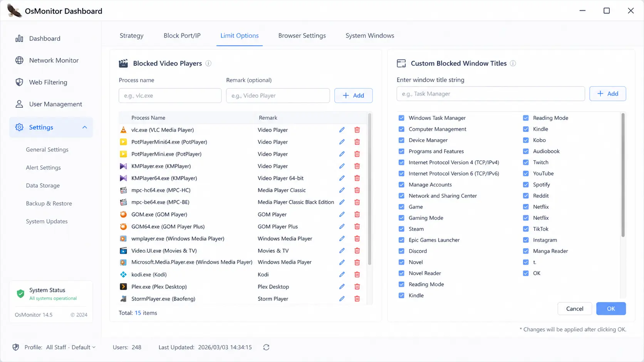This screenshot has height=362, width=644.
Task: Open General Settings in the sidebar
Action: (47, 150)
